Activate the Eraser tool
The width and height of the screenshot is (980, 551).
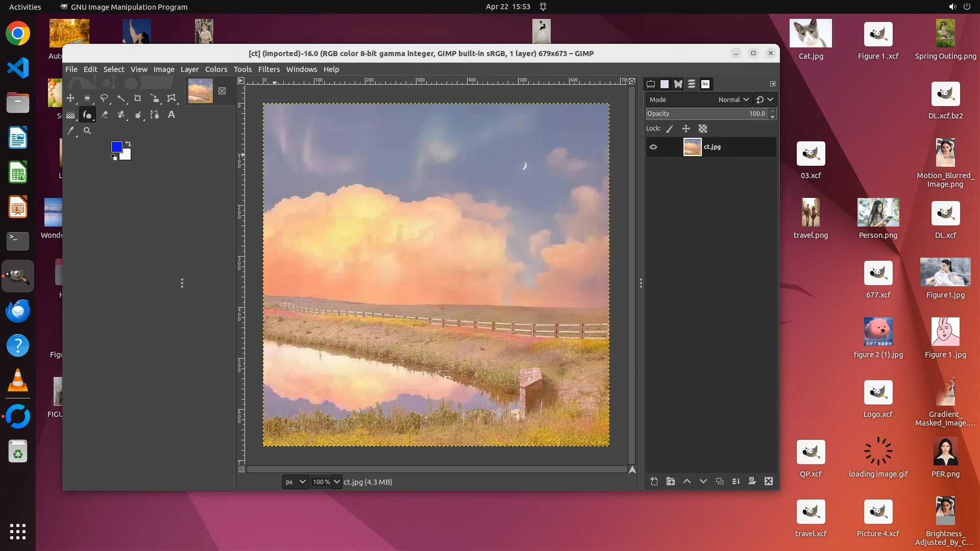coord(104,115)
